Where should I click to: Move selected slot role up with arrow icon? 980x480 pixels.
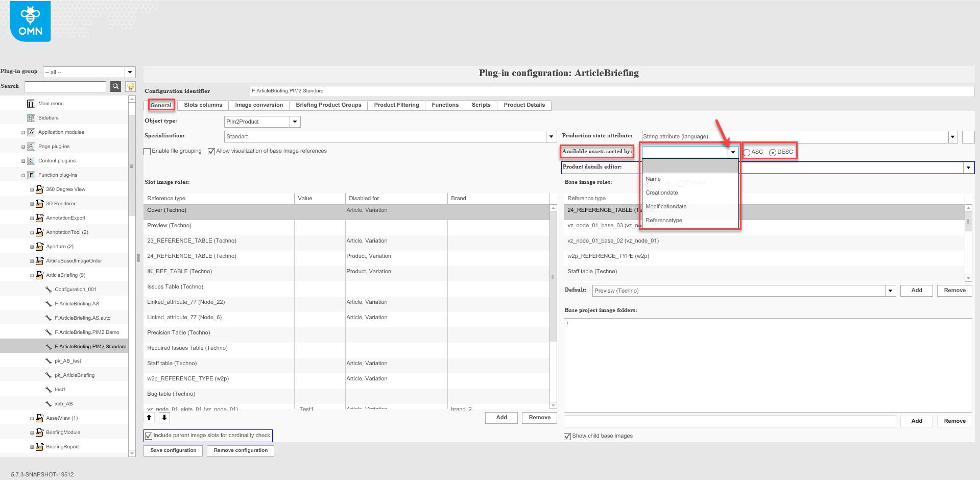[149, 417]
